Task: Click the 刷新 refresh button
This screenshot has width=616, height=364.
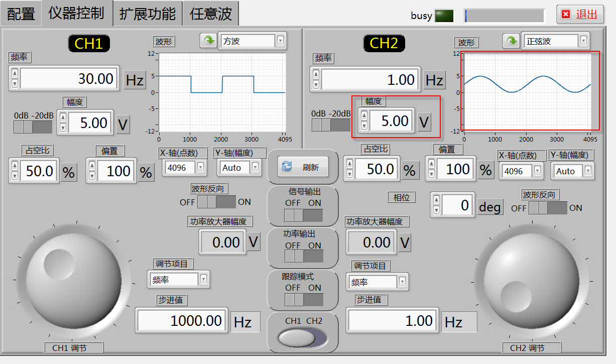Action: tap(303, 167)
